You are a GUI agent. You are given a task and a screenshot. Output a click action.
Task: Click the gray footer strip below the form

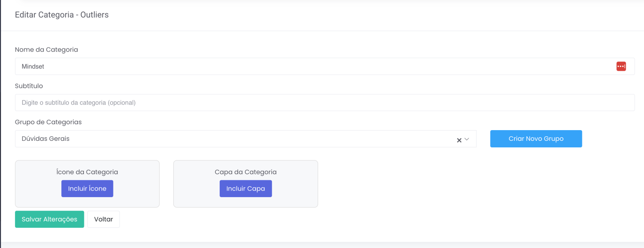[322, 245]
